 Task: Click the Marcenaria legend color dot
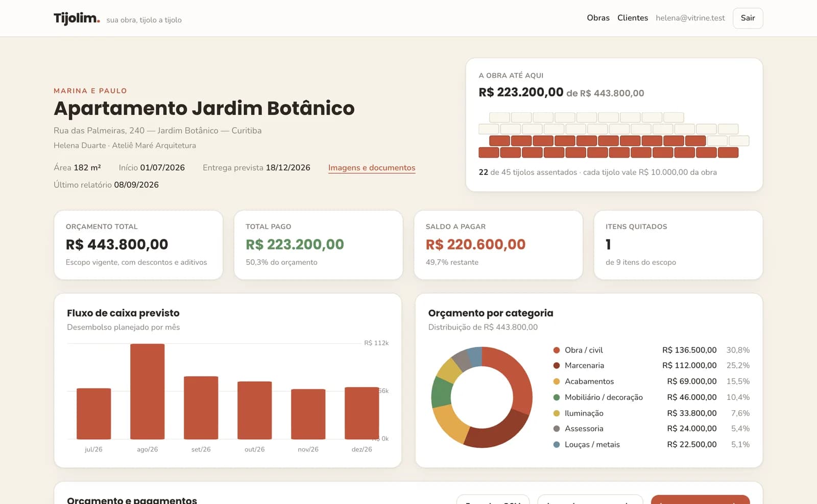(557, 366)
